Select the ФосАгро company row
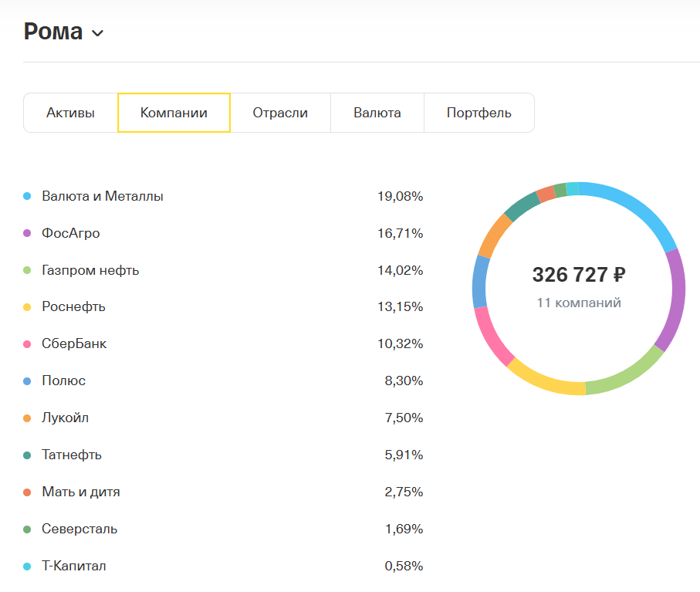The height and width of the screenshot is (592, 700). coord(223,233)
